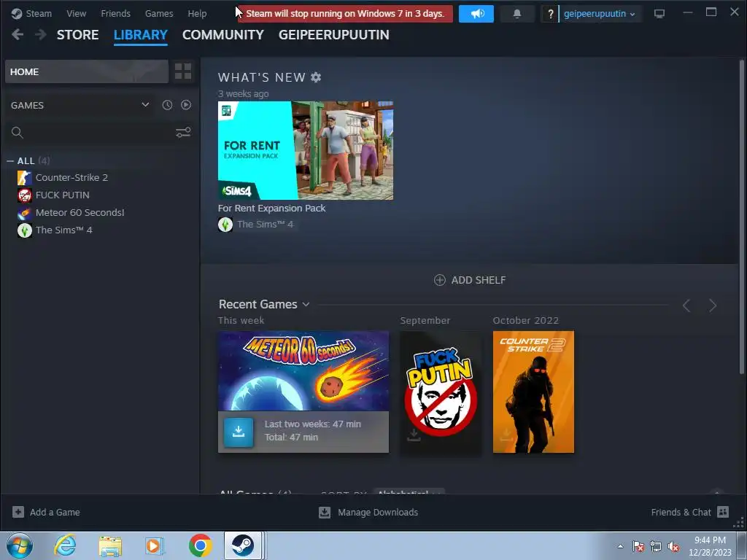Click the Steam taskbar icon
This screenshot has width=747, height=560.
(244, 545)
